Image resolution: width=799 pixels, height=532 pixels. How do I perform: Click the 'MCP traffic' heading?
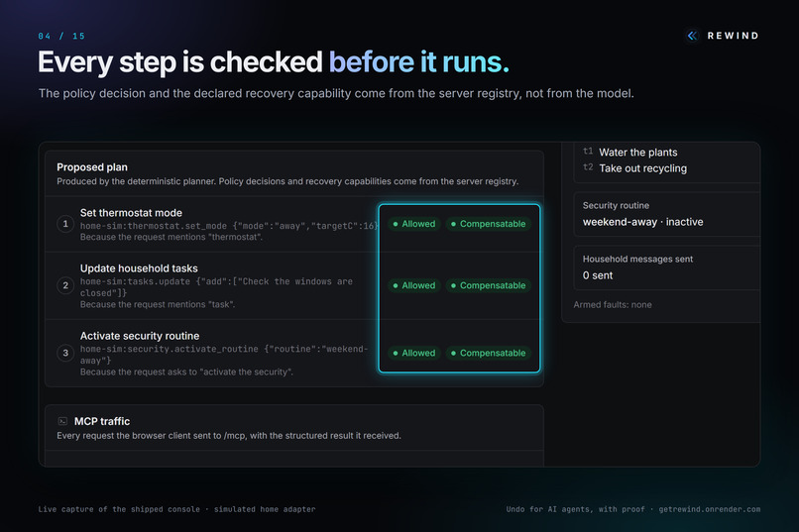click(x=102, y=421)
